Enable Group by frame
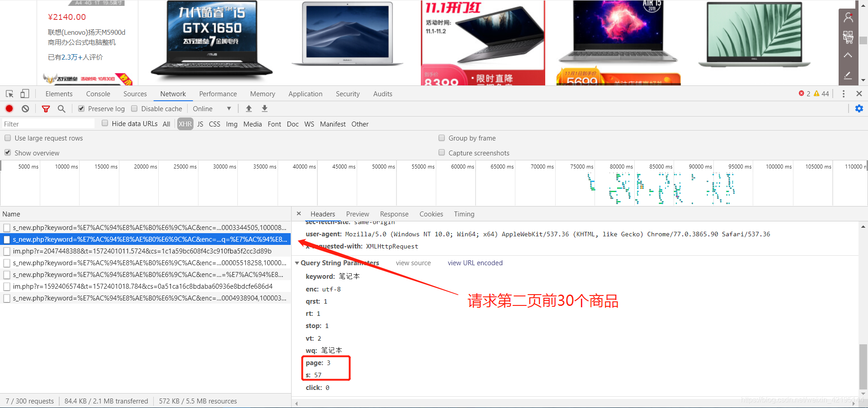 [442, 138]
